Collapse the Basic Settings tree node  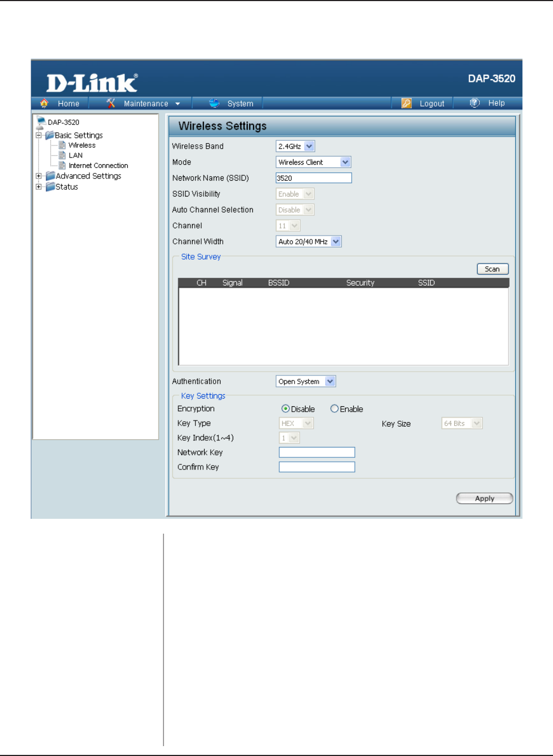(x=38, y=135)
